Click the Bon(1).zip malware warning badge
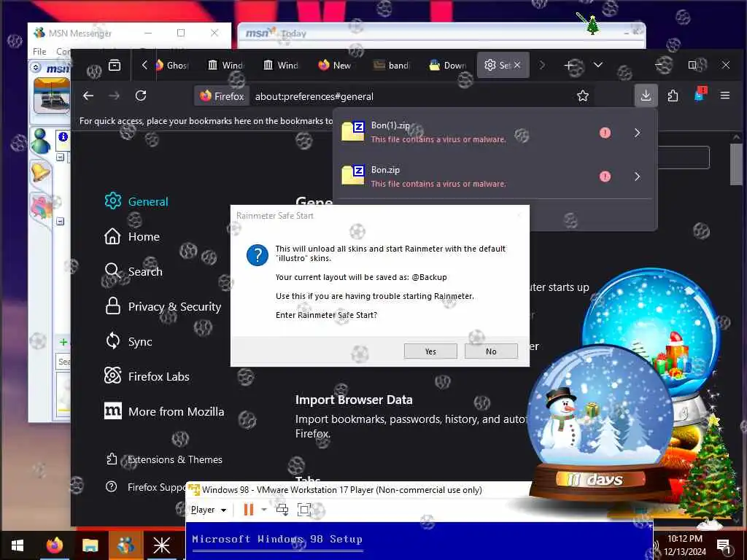 pyautogui.click(x=605, y=133)
